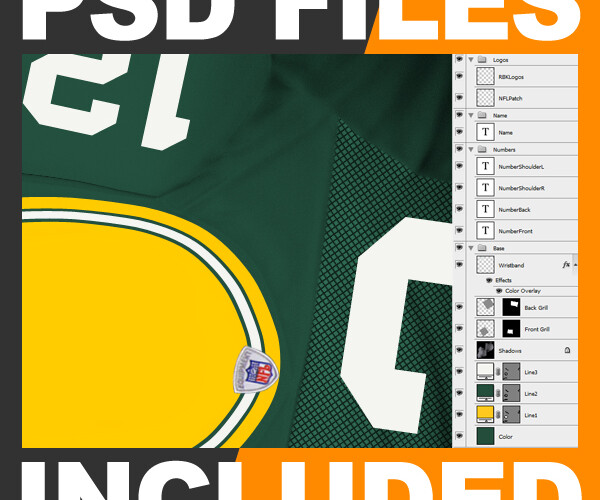This screenshot has height=500, width=600.
Task: Click NumberShoulderR text T thumbnail
Action: 485,188
